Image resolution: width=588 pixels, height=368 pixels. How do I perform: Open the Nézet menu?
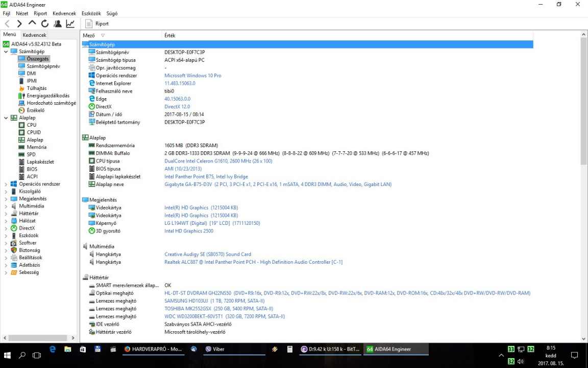click(22, 13)
